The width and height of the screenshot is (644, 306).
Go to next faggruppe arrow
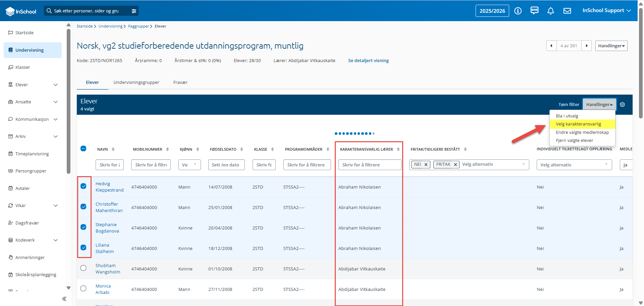(586, 46)
